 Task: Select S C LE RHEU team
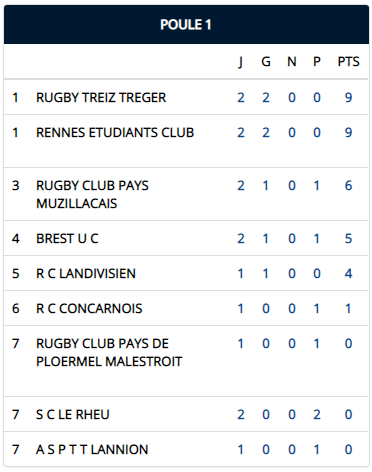[x=73, y=415]
